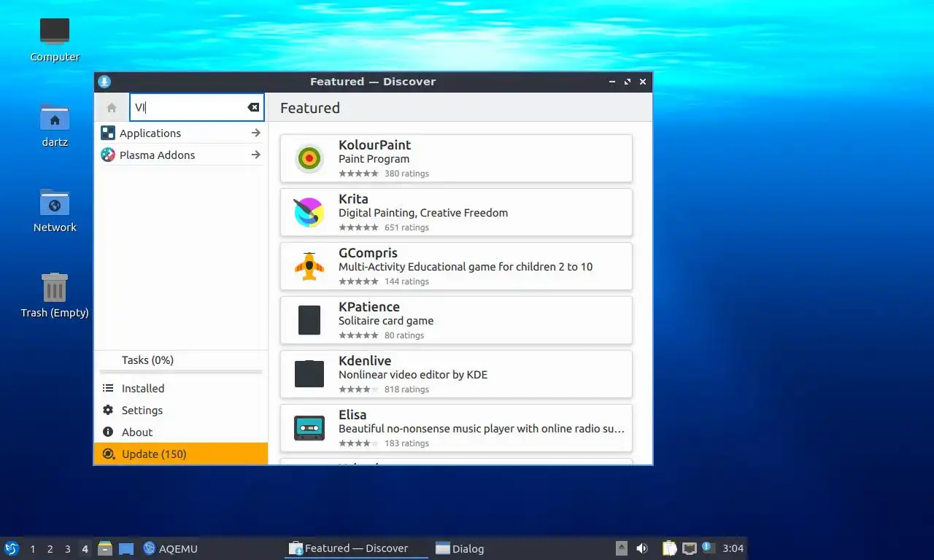Click the Discover title bar app icon

(x=104, y=82)
